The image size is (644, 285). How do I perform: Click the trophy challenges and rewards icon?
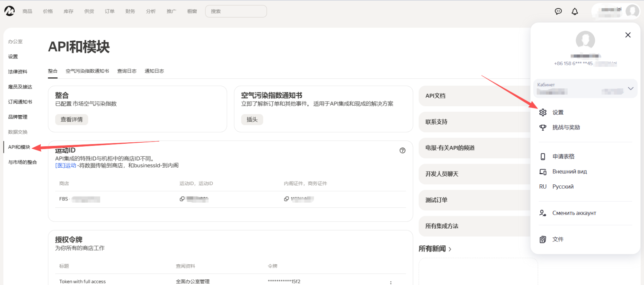[x=543, y=127]
